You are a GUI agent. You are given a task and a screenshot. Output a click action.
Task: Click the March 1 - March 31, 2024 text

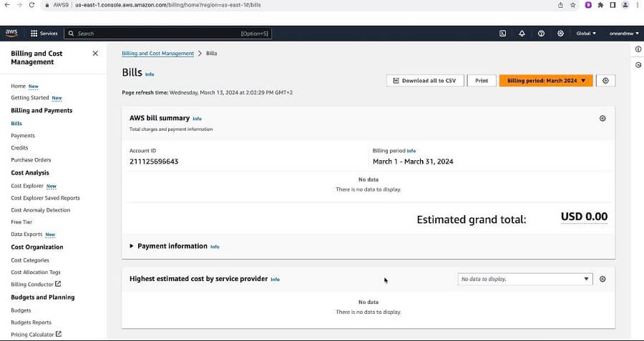(413, 162)
